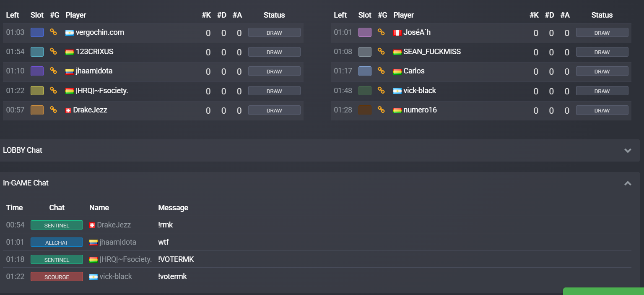The height and width of the screenshot is (295, 644).
Task: Click the chain link icon next to numero16
Action: tap(381, 110)
